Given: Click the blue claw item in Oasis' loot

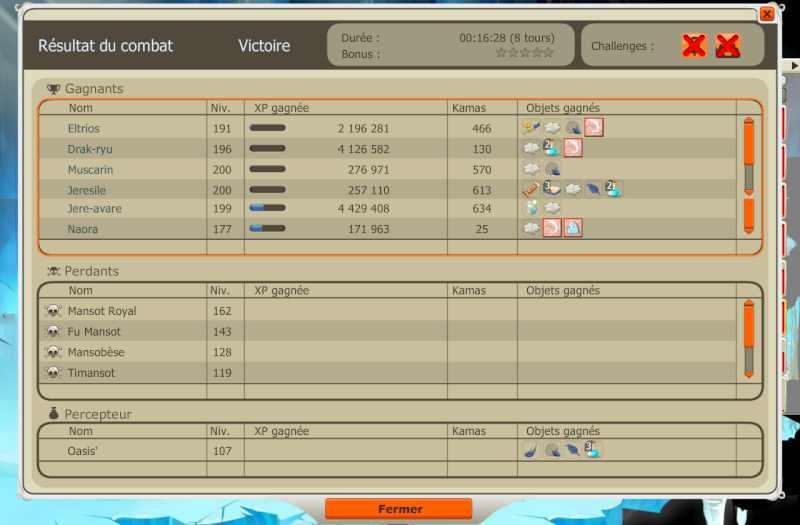Looking at the screenshot, I should (531, 449).
